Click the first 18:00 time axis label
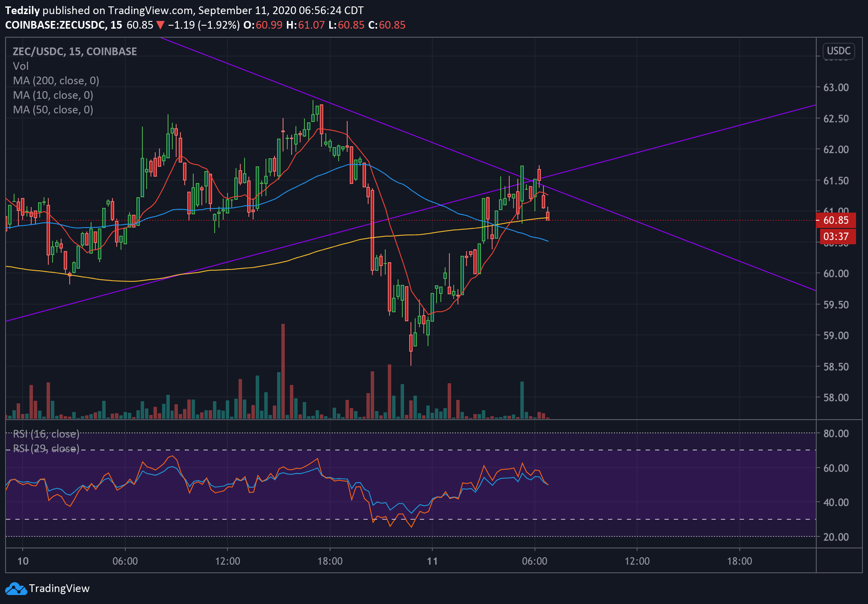The height and width of the screenshot is (604, 868). (x=330, y=561)
